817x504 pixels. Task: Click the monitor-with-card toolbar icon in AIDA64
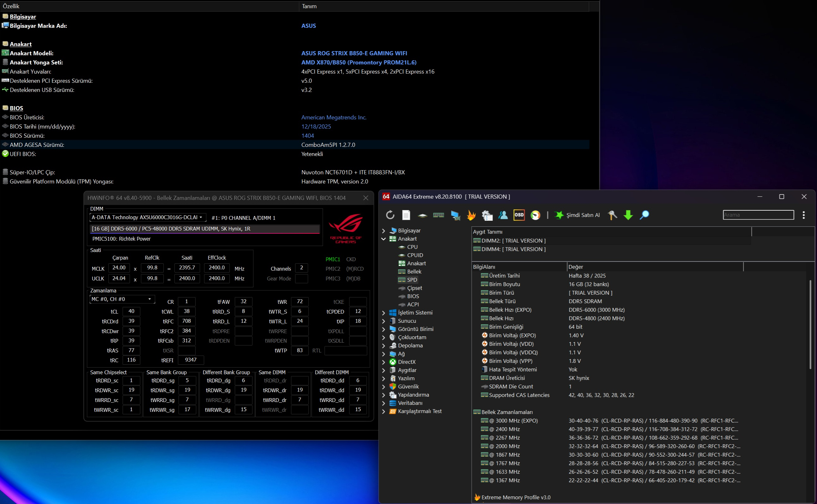click(455, 215)
